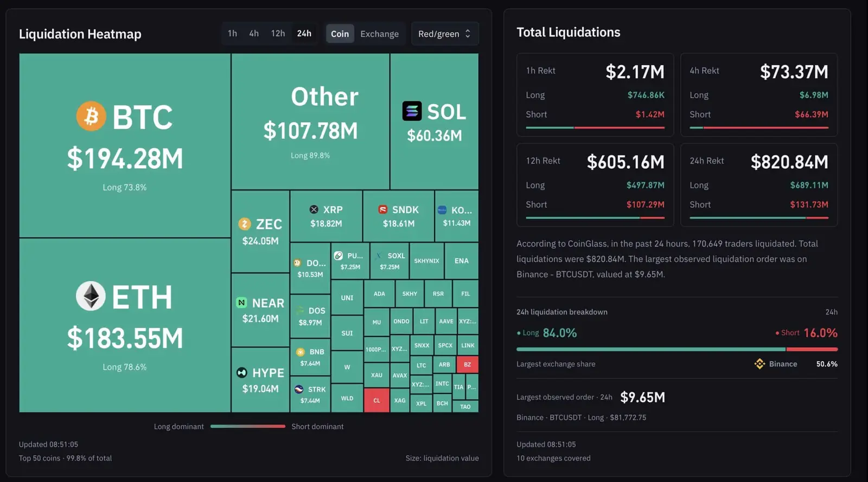This screenshot has height=482, width=868.
Task: Click the WLD heatmap tile
Action: click(347, 398)
